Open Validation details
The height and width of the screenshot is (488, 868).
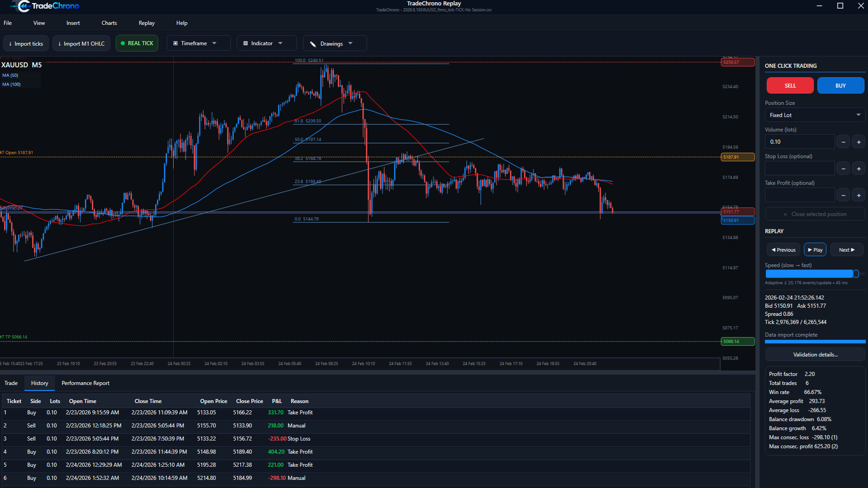pos(815,355)
